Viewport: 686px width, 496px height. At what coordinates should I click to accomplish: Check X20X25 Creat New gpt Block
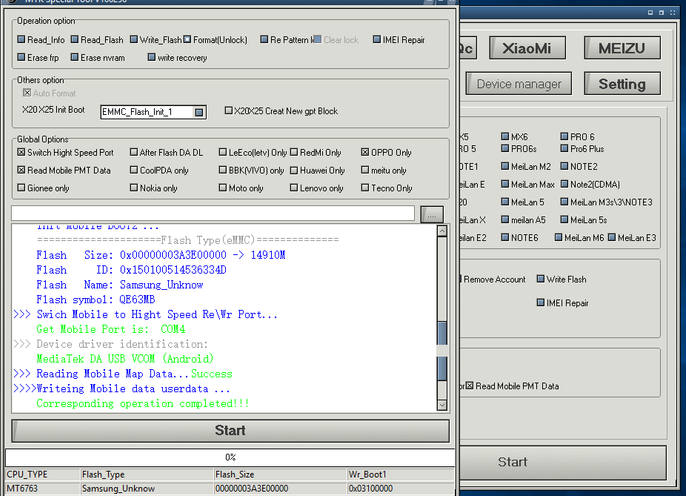pyautogui.click(x=228, y=110)
